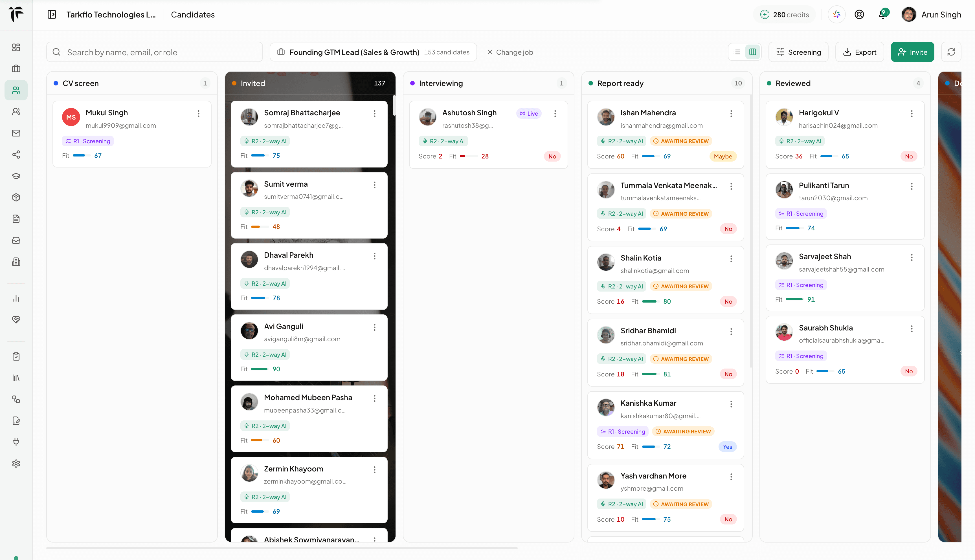Open the library books icon in sidebar
975x560 pixels.
pyautogui.click(x=16, y=378)
